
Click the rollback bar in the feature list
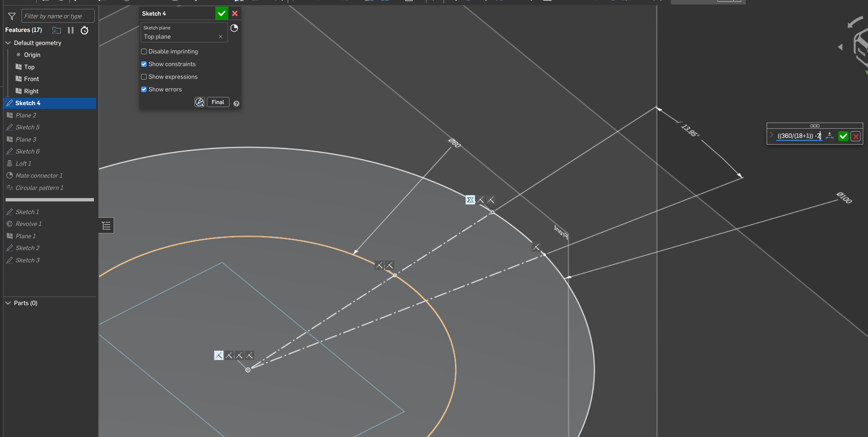(50, 200)
